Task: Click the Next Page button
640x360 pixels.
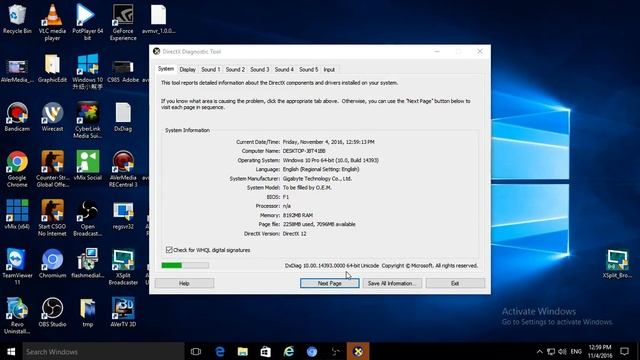Action: pos(329,283)
